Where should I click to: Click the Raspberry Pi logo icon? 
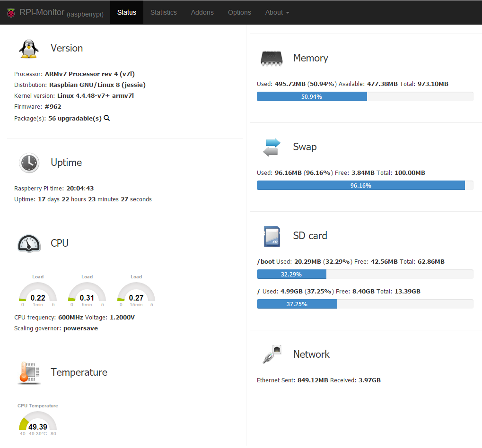[x=11, y=13]
